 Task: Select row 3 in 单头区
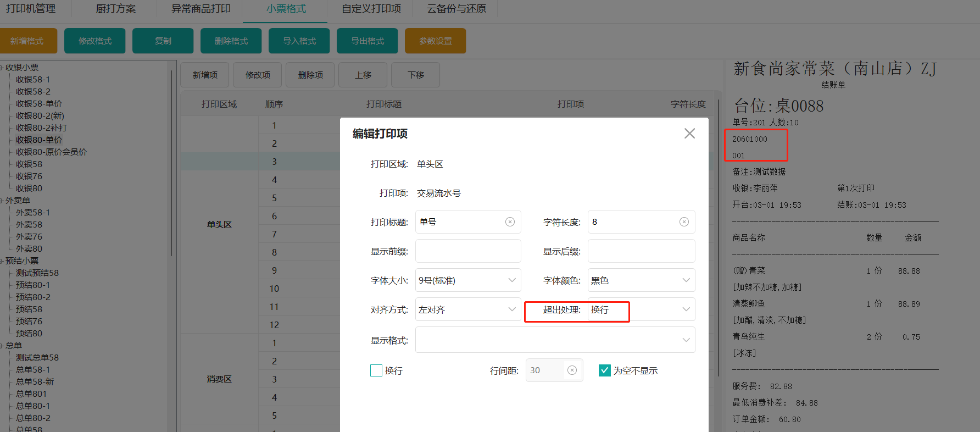tap(274, 162)
